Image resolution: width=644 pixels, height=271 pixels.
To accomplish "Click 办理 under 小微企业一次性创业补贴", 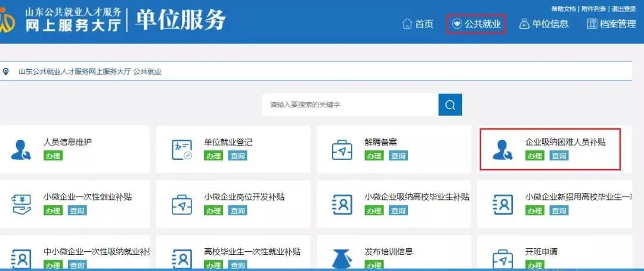I will [53, 211].
